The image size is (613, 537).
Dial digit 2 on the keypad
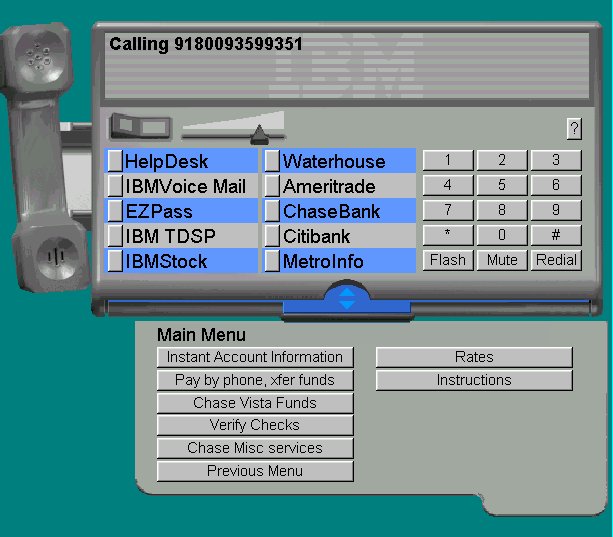[502, 160]
